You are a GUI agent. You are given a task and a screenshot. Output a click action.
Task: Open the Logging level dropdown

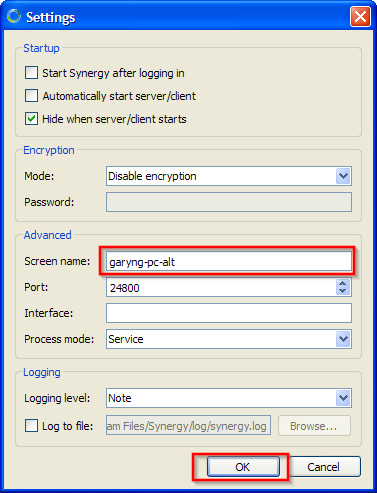pyautogui.click(x=229, y=398)
